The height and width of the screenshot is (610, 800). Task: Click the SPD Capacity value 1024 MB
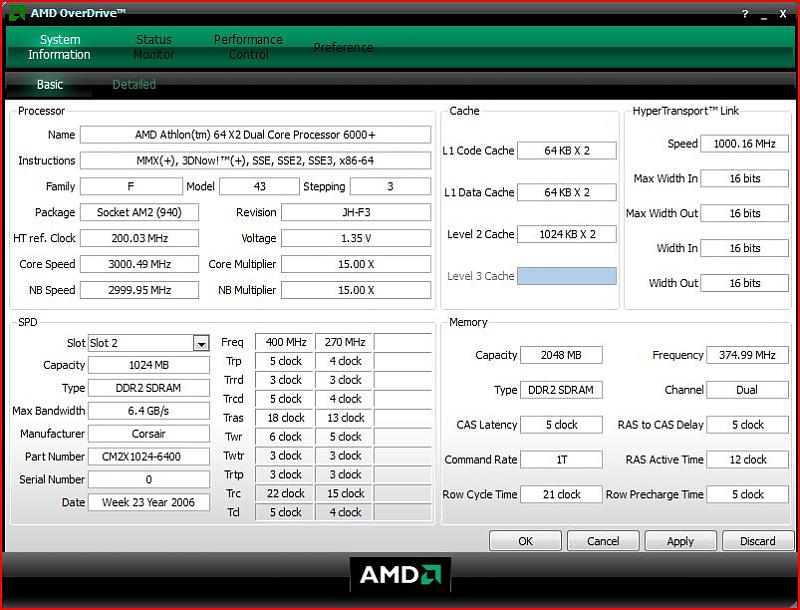pos(148,365)
